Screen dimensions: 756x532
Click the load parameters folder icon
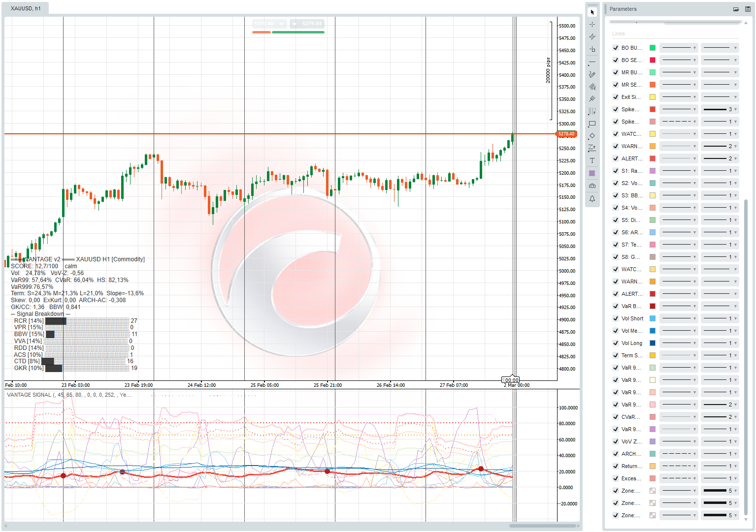736,9
